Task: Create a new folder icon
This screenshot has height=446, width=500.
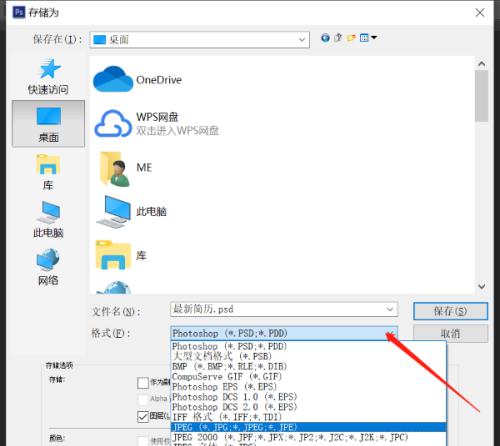Action: [x=351, y=38]
